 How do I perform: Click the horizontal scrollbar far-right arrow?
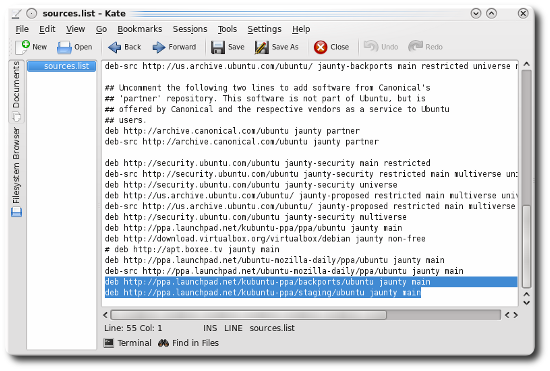click(516, 315)
